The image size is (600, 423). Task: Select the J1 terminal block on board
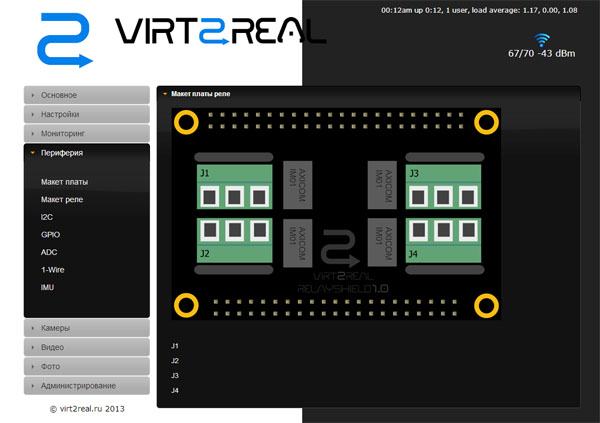[234, 187]
